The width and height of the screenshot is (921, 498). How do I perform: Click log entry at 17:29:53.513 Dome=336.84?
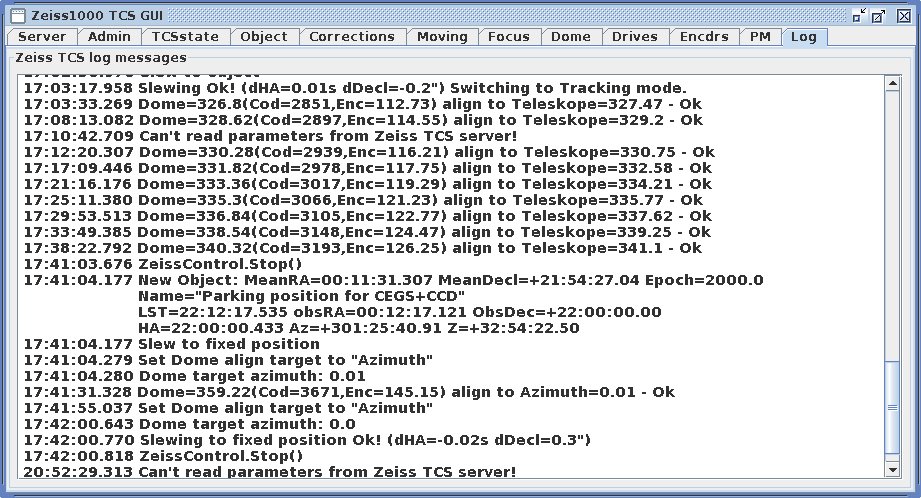pos(368,216)
